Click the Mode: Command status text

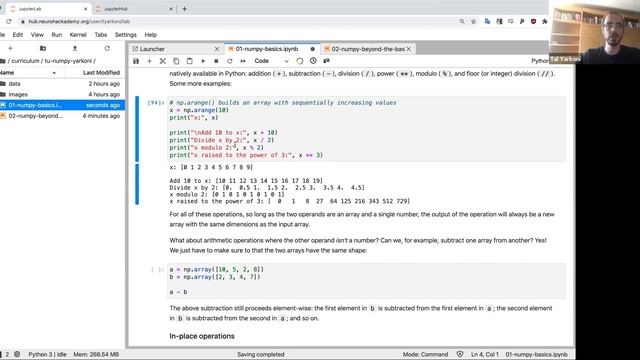coord(425,354)
